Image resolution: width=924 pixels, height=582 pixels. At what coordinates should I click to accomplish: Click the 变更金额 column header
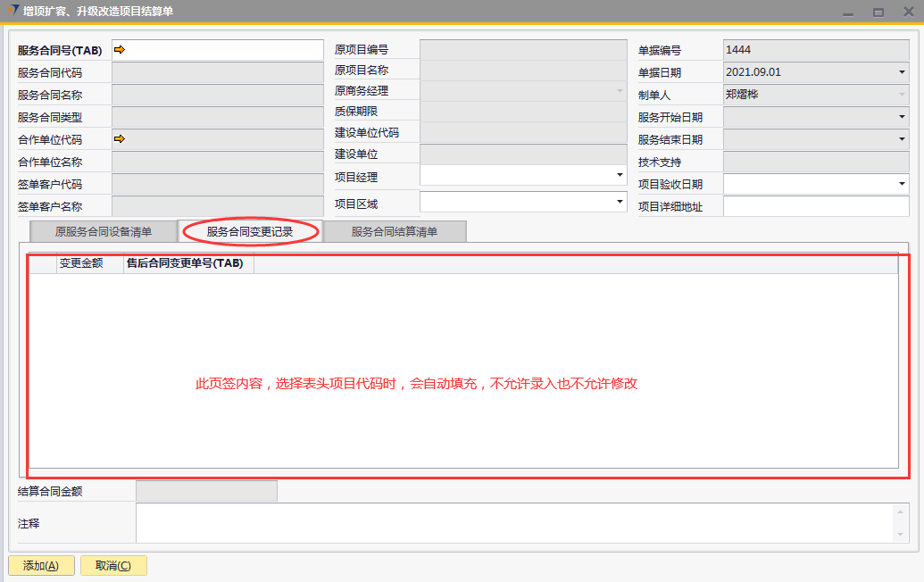point(89,263)
